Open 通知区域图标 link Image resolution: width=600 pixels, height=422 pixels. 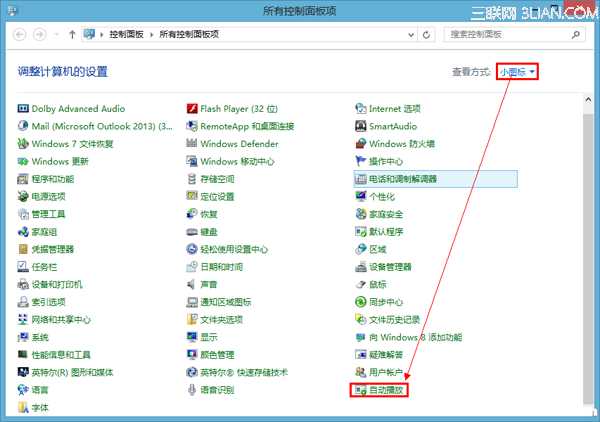226,302
